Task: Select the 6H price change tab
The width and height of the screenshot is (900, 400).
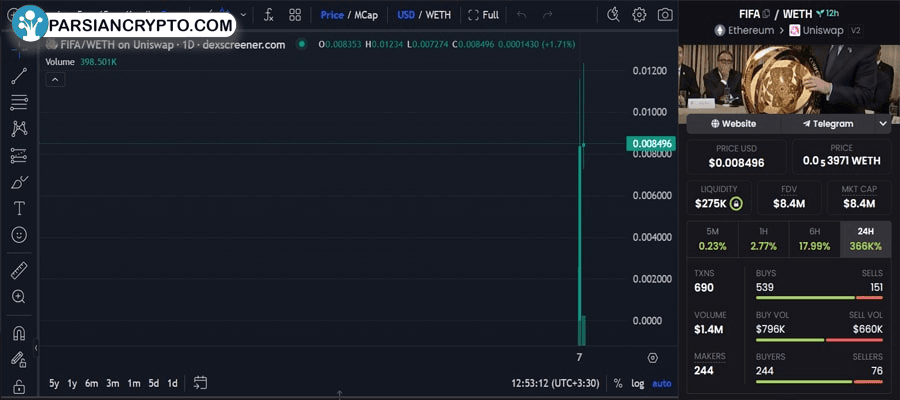Action: click(814, 239)
